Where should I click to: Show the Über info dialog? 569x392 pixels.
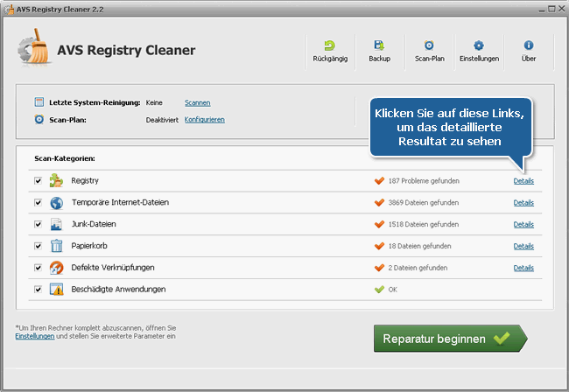click(x=528, y=45)
